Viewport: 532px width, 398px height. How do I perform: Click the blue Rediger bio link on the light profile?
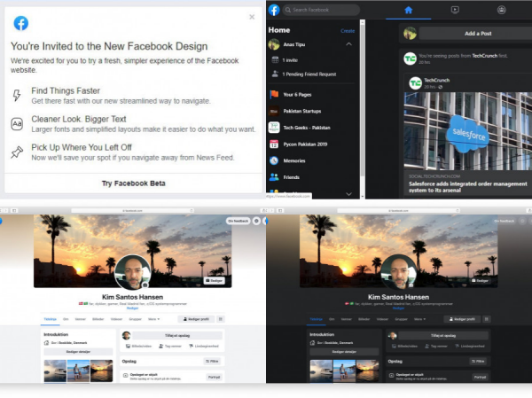(x=132, y=308)
